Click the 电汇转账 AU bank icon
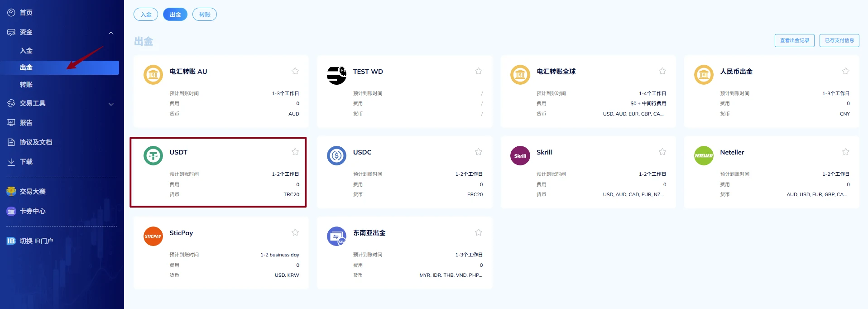The image size is (868, 309). [x=153, y=75]
